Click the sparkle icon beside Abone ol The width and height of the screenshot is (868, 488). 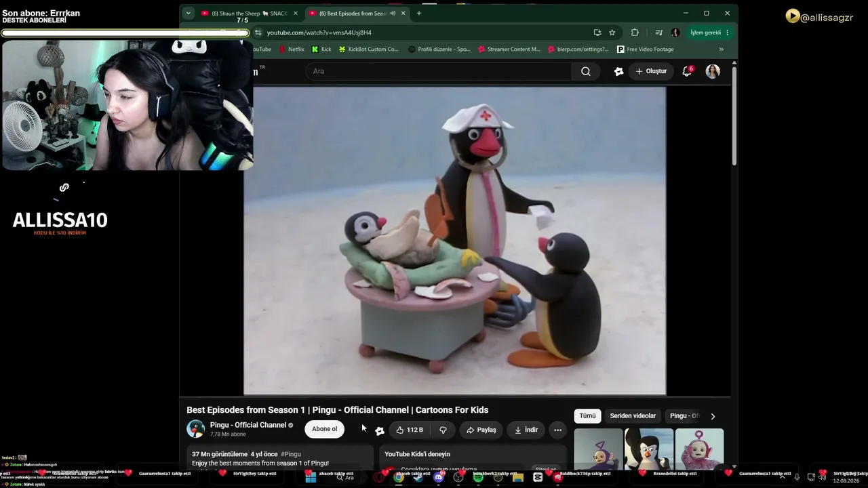coord(380,430)
